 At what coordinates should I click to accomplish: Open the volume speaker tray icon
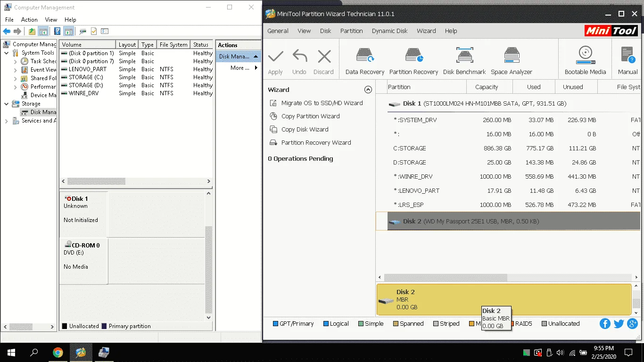pos(560,353)
